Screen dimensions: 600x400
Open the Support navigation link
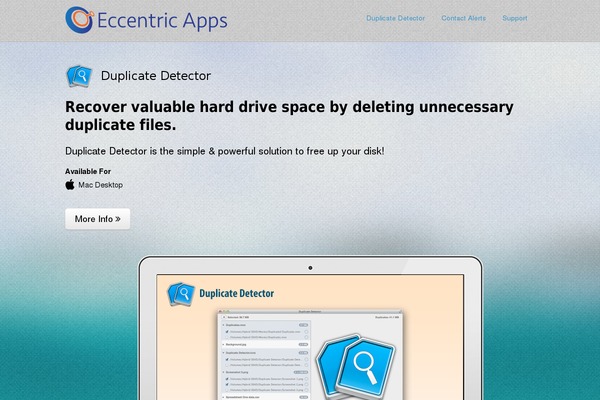pyautogui.click(x=515, y=18)
